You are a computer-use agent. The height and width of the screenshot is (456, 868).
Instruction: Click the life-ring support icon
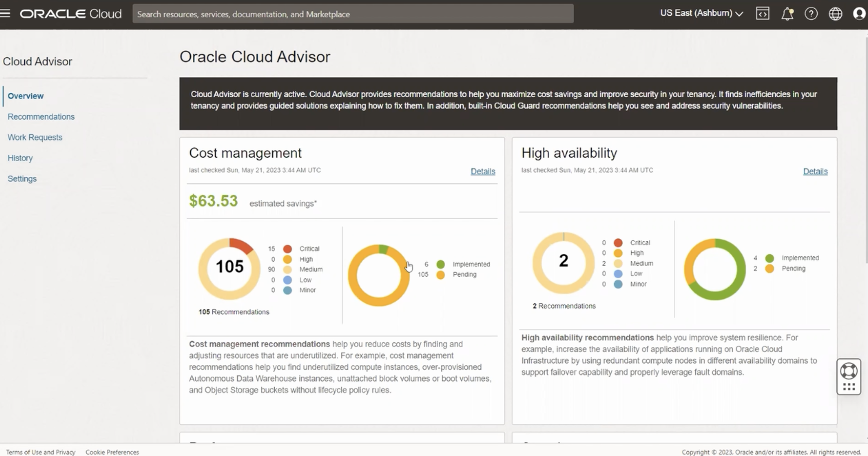click(x=848, y=371)
